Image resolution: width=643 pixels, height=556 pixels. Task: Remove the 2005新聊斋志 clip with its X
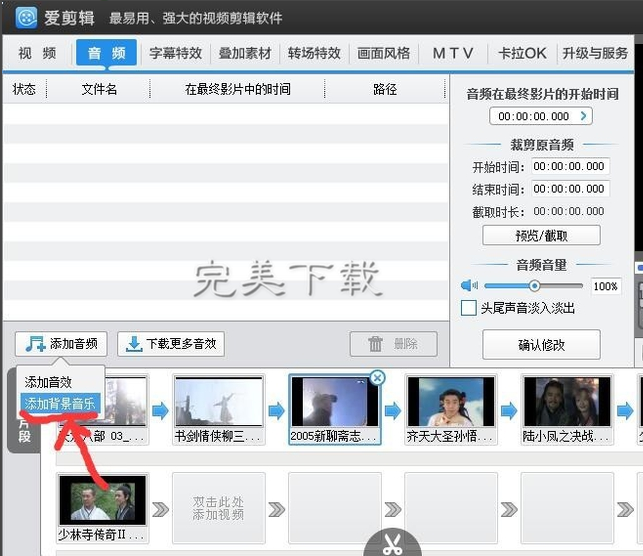pyautogui.click(x=377, y=378)
